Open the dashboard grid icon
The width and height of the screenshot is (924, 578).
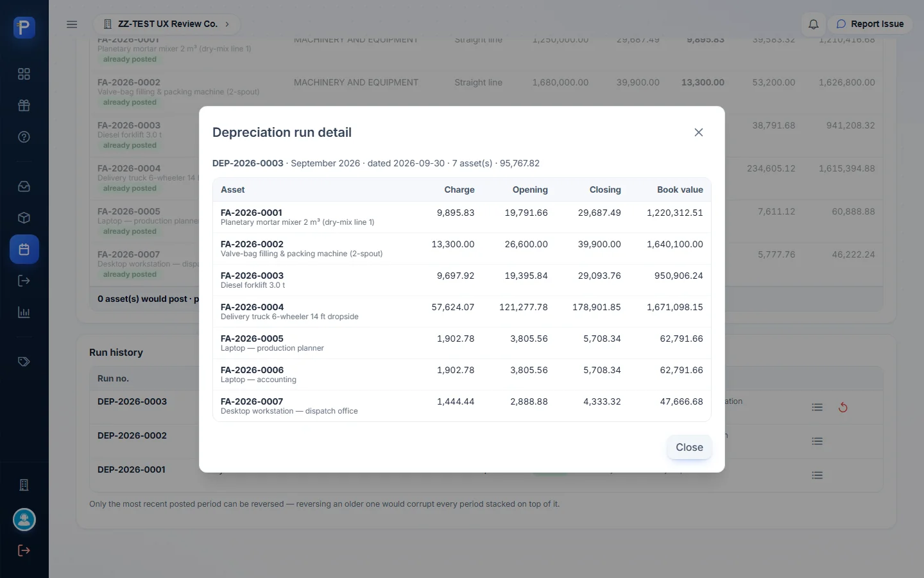pos(24,74)
